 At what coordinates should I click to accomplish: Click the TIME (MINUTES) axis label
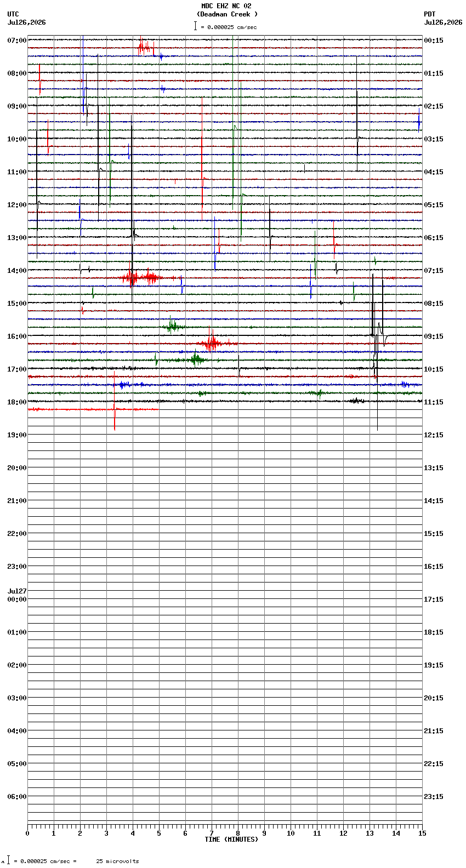[x=231, y=840]
